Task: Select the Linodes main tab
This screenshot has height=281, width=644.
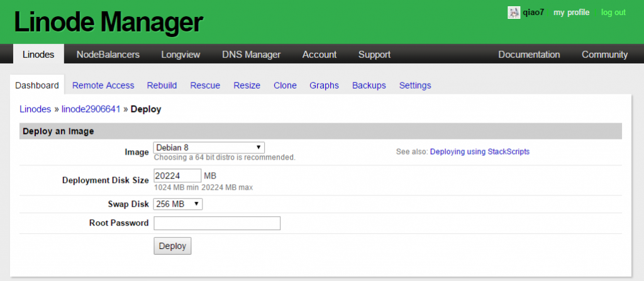Action: [38, 54]
